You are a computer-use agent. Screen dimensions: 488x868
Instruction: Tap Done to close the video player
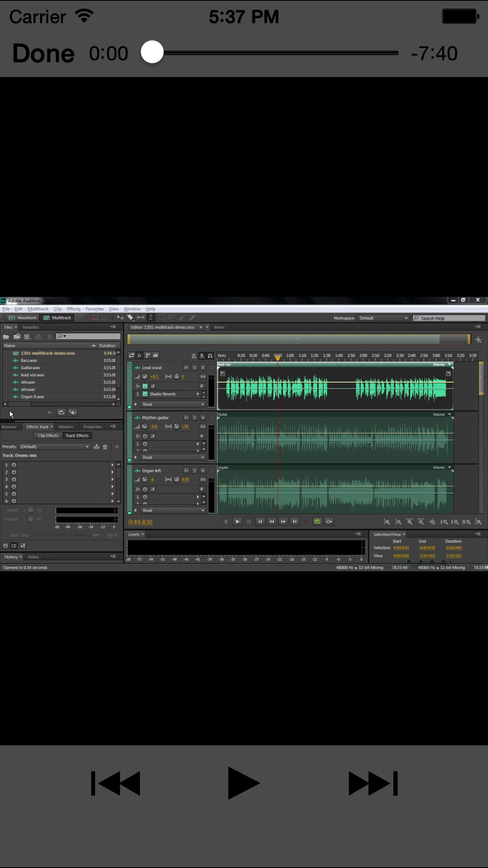coord(43,53)
